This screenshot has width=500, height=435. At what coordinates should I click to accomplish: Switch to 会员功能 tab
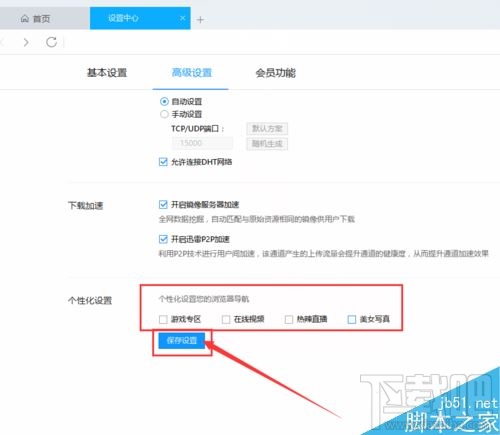tap(276, 73)
